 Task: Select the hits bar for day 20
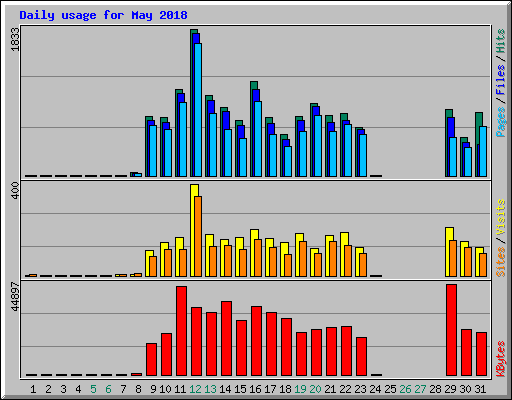(312, 140)
